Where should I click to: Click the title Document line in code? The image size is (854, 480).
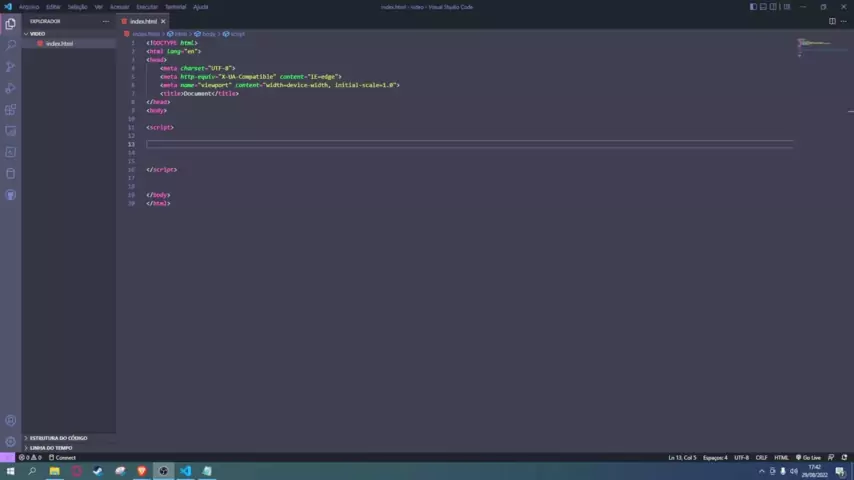coord(199,94)
